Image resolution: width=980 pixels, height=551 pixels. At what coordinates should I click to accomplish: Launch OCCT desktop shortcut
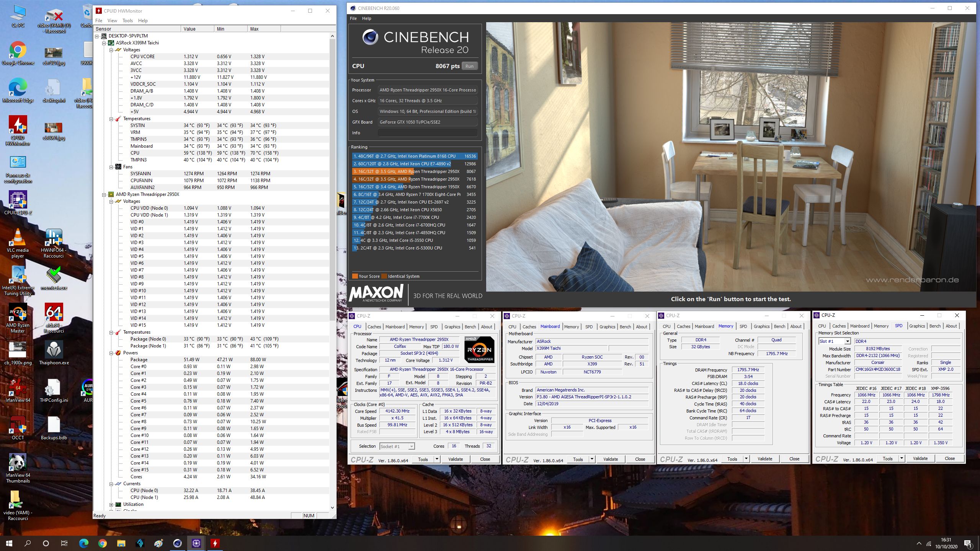coord(18,428)
